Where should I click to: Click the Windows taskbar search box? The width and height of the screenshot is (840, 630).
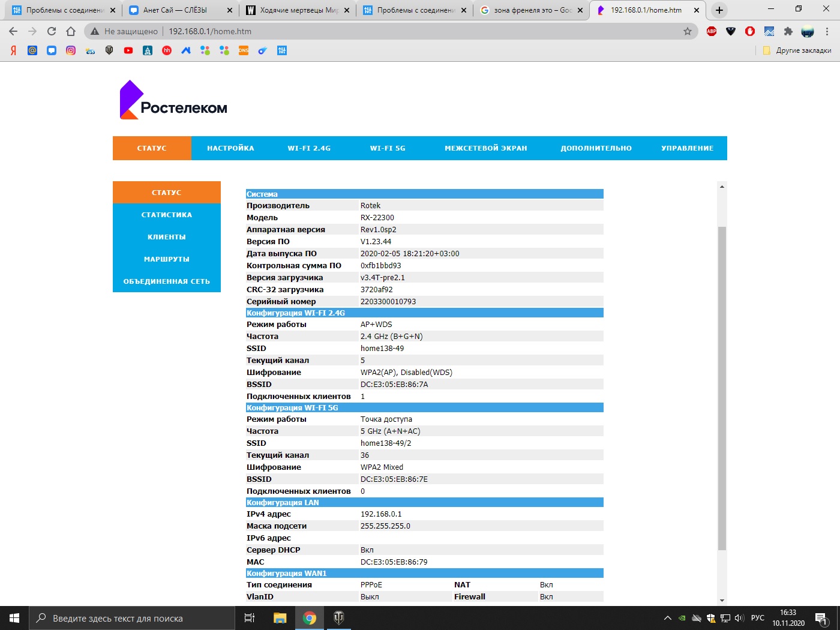click(x=132, y=618)
